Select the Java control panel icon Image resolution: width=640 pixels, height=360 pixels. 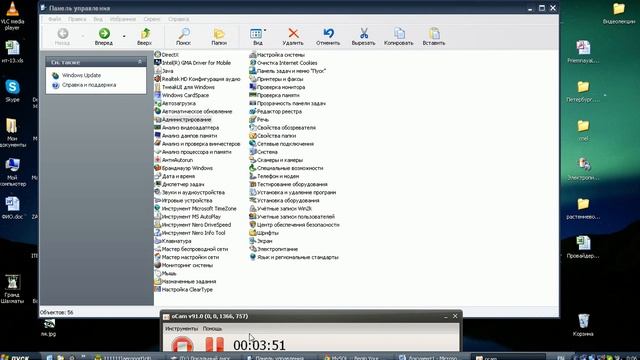[x=158, y=71]
